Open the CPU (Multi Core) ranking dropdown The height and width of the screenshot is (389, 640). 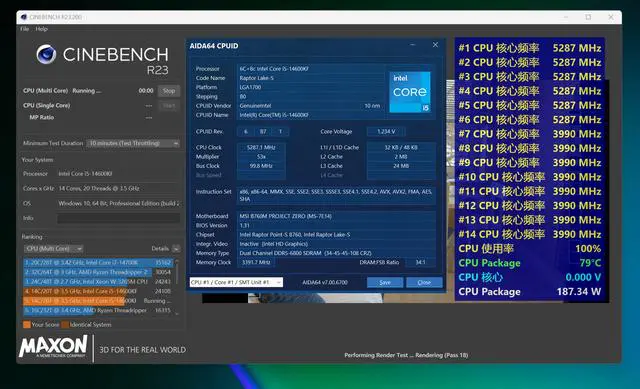tap(53, 249)
